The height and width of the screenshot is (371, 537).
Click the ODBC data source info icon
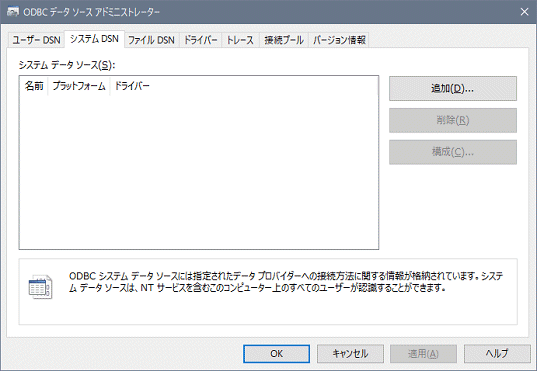click(x=40, y=287)
